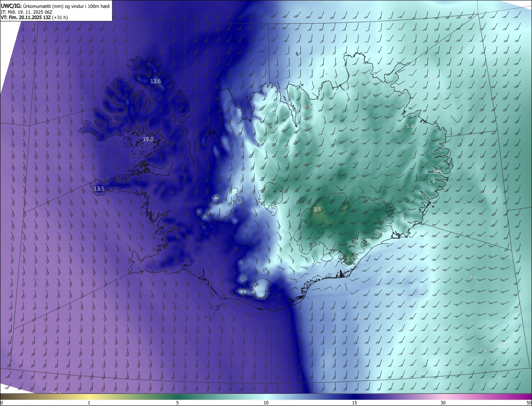
Task: Click the precipitation color scale bar
Action: [266, 396]
